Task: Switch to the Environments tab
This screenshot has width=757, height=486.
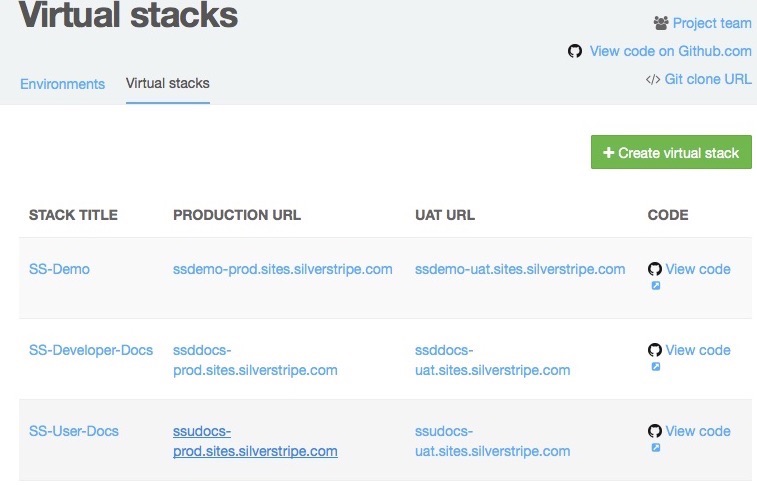Action: (62, 84)
